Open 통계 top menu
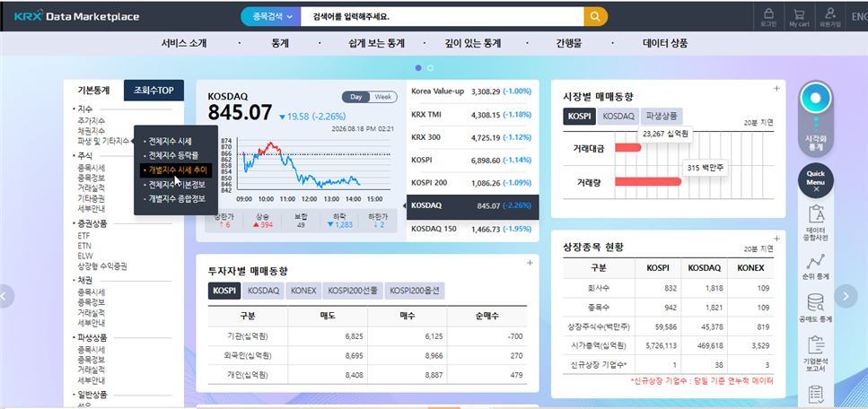Screen dimensions: 868x409 pyautogui.click(x=280, y=43)
